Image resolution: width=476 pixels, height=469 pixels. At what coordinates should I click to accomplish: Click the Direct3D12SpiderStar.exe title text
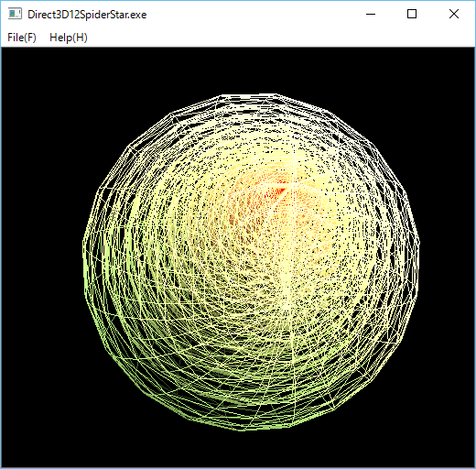click(x=87, y=15)
